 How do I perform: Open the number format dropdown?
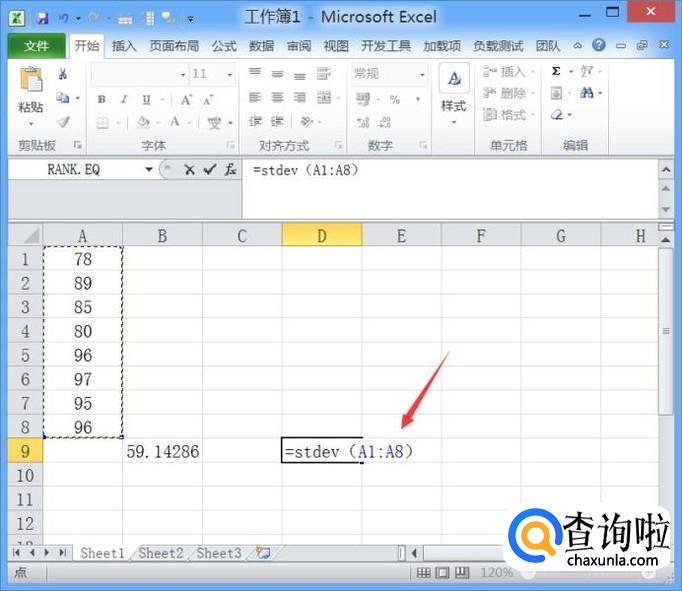tap(422, 75)
